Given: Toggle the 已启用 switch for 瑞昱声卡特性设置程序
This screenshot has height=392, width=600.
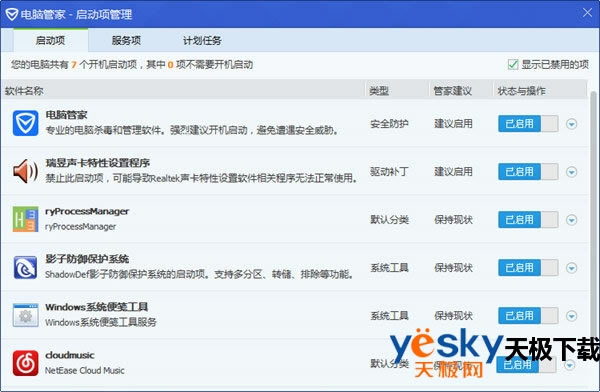Looking at the screenshot, I should coord(528,172).
